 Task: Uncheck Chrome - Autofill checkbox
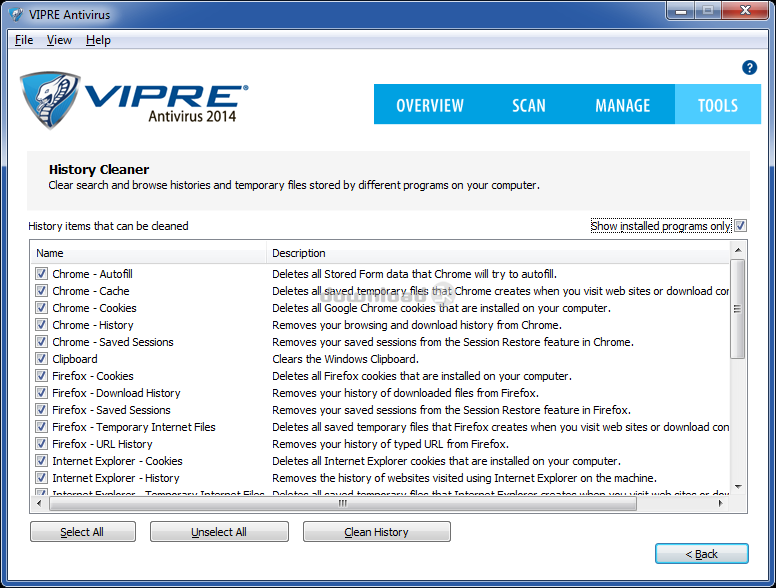[42, 274]
